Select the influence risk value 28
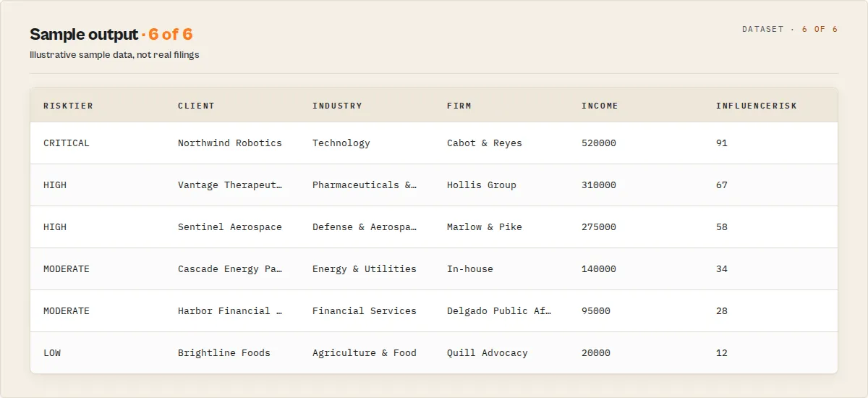This screenshot has width=868, height=398. pos(722,311)
